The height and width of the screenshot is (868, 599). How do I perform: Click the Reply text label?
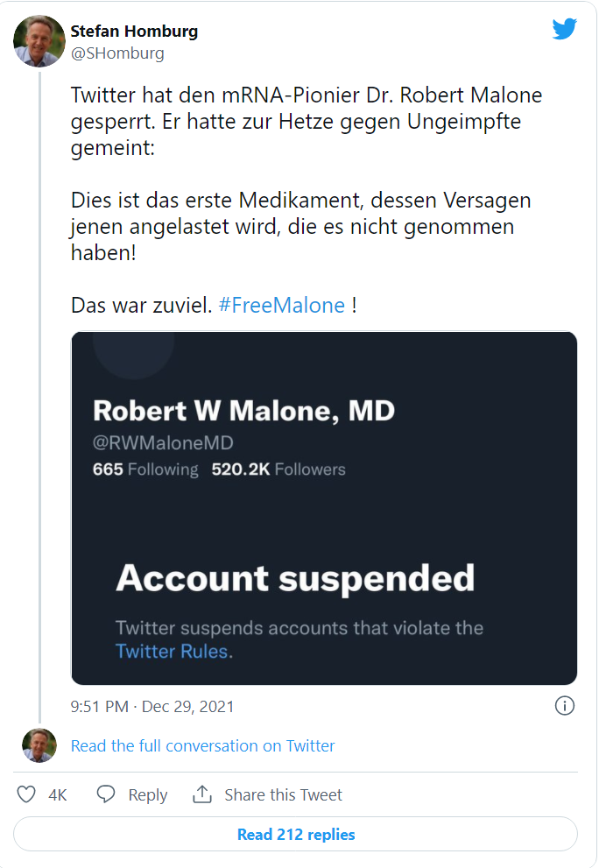click(x=148, y=795)
